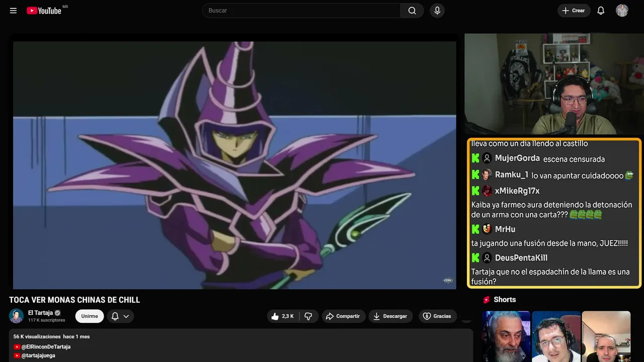Image resolution: width=644 pixels, height=362 pixels.
Task: Click Ramku_1 username in chat
Action: (512, 174)
